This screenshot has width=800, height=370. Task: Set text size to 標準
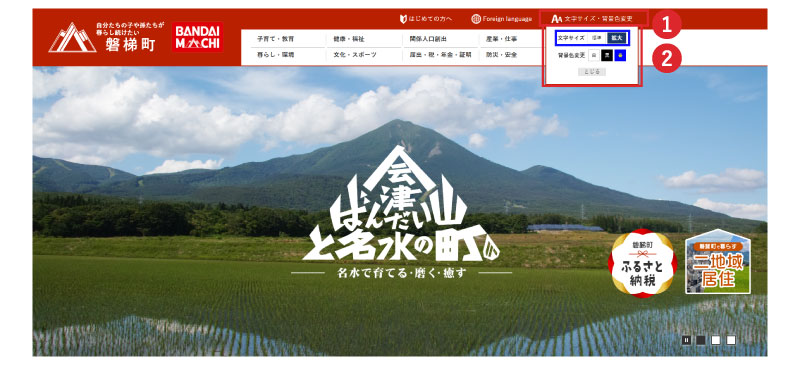click(x=596, y=38)
